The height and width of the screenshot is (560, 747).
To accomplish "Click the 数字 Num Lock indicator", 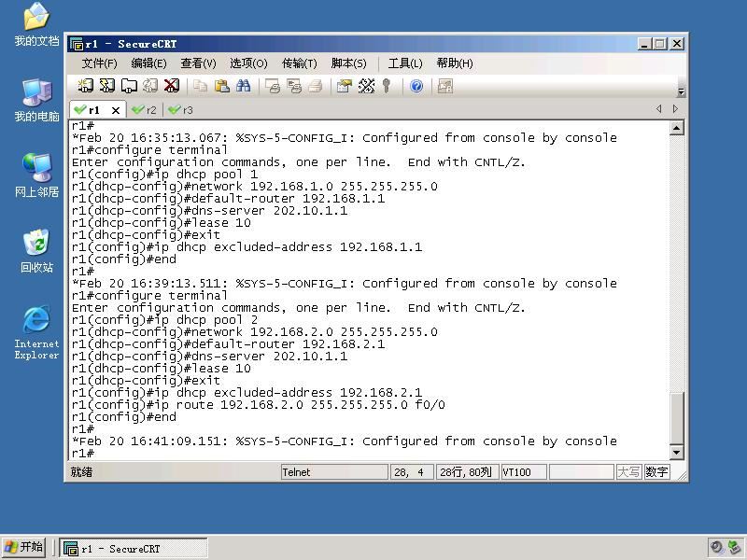I will point(656,472).
